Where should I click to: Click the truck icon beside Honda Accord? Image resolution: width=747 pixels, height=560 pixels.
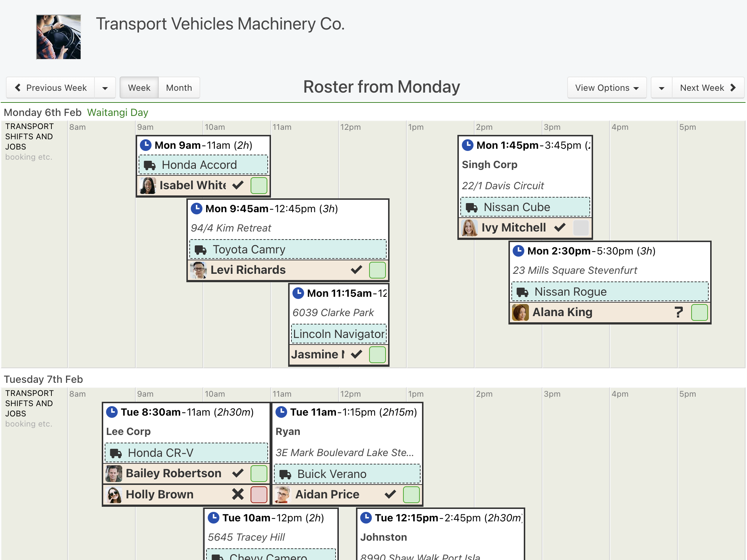coord(150,165)
